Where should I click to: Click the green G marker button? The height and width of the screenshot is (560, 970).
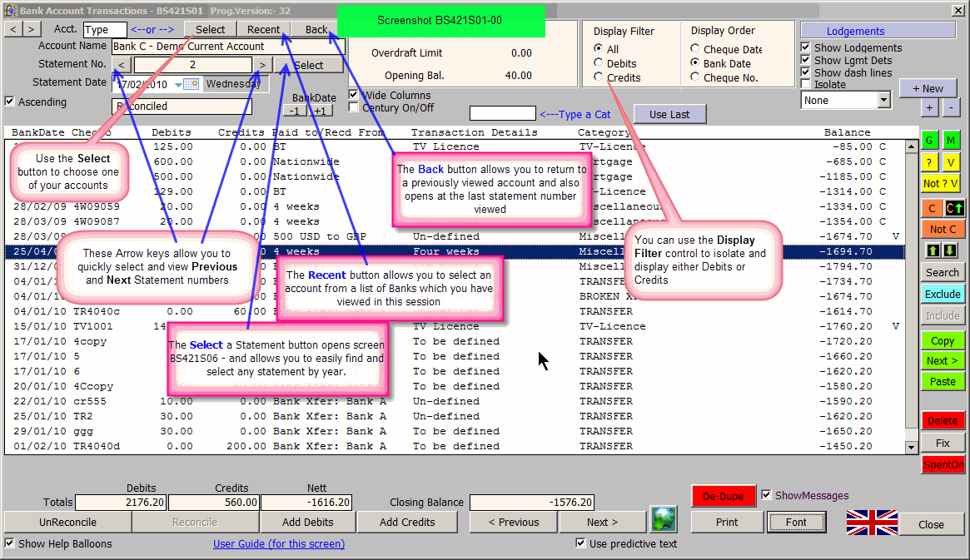[x=929, y=141]
